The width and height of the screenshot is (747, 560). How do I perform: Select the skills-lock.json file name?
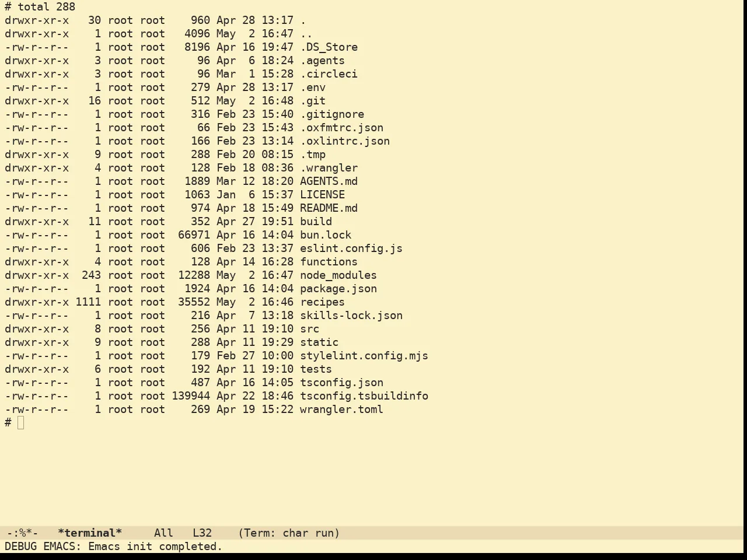[351, 316]
